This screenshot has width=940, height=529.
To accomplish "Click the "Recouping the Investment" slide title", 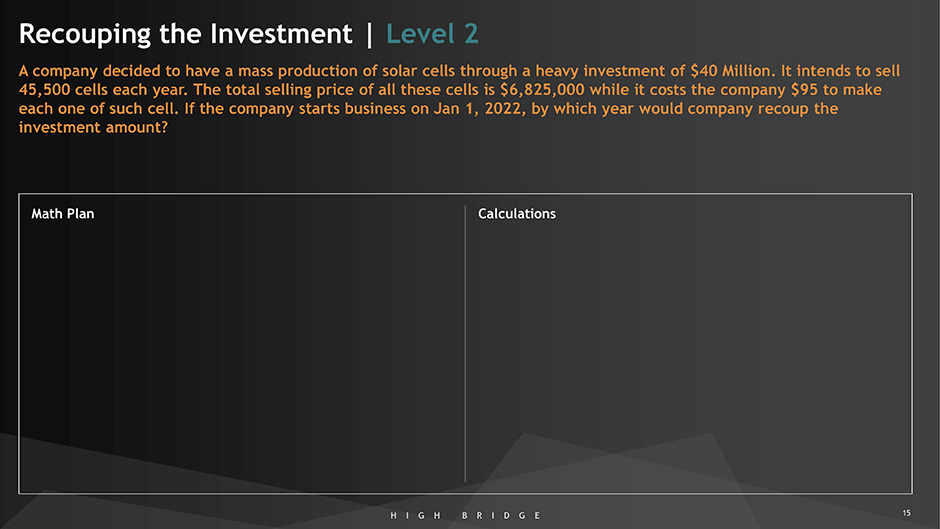I will pos(185,34).
